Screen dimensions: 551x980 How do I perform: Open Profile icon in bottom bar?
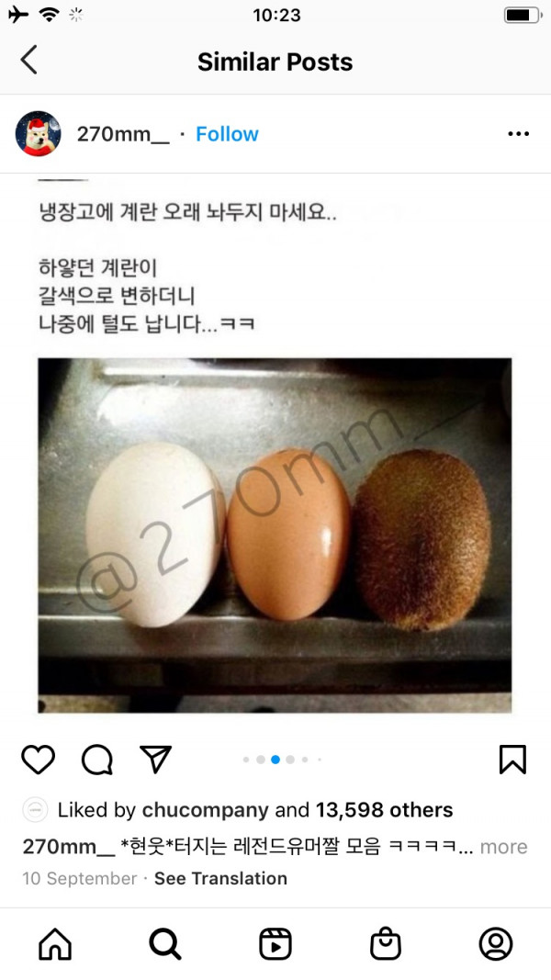coord(495,944)
